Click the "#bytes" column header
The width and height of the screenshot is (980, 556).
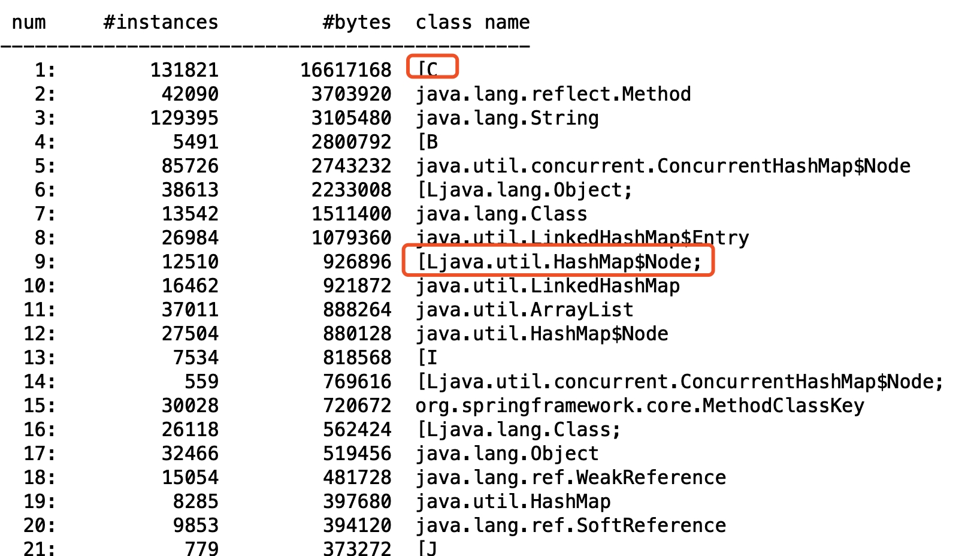point(356,22)
